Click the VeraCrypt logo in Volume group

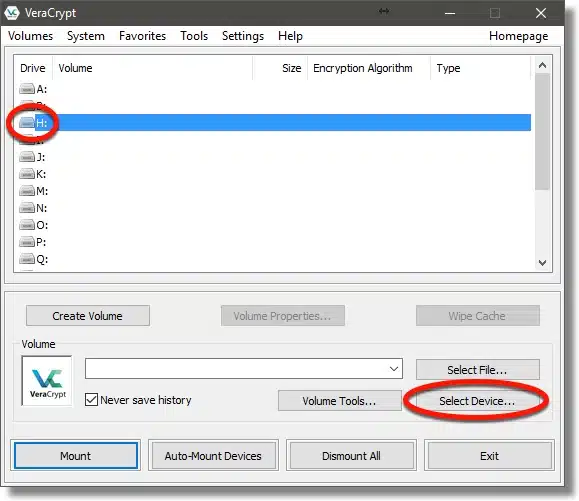47,381
